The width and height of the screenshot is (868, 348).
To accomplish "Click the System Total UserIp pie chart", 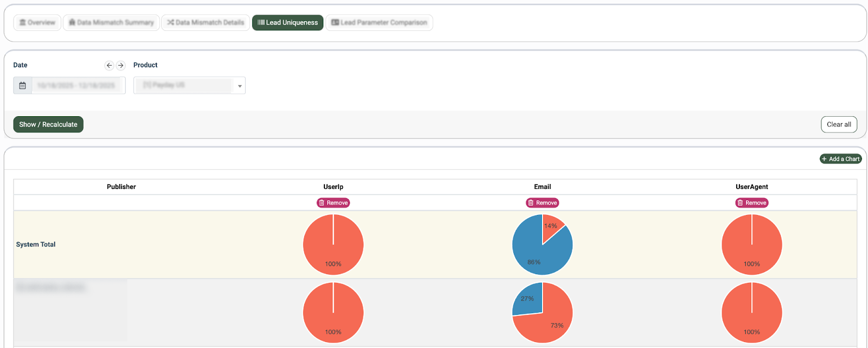I will pyautogui.click(x=333, y=245).
